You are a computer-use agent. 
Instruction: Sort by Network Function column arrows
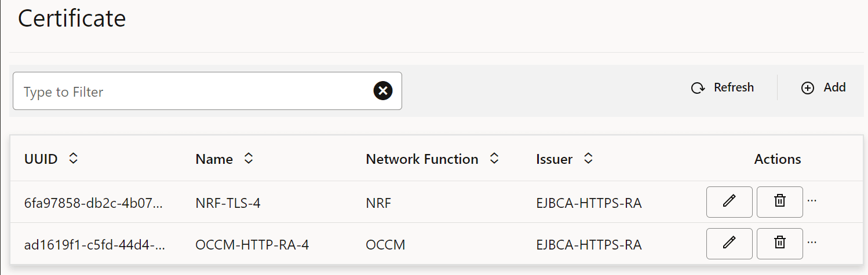[x=494, y=159]
